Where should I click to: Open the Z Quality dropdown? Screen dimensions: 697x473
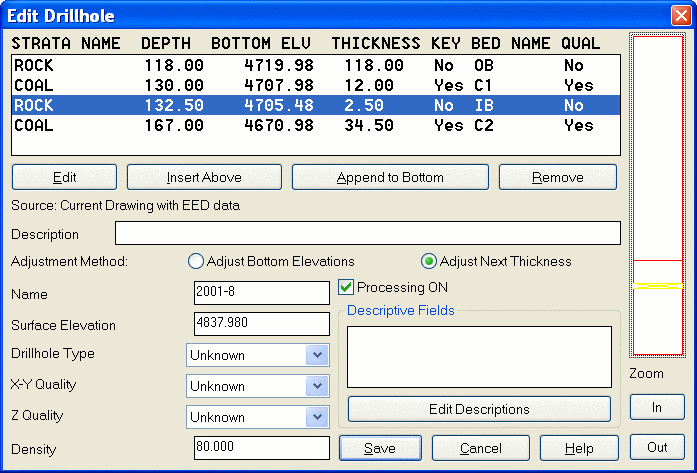coord(317,417)
